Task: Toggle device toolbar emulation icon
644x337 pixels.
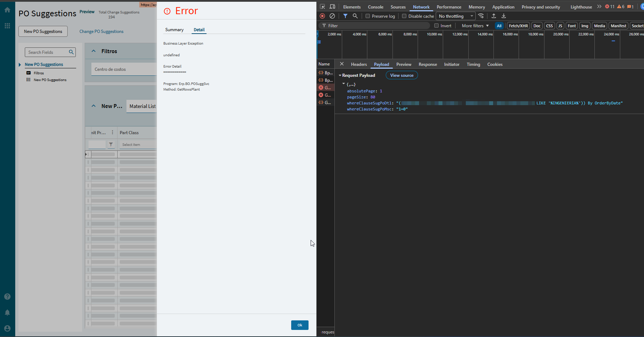Action: click(x=332, y=7)
